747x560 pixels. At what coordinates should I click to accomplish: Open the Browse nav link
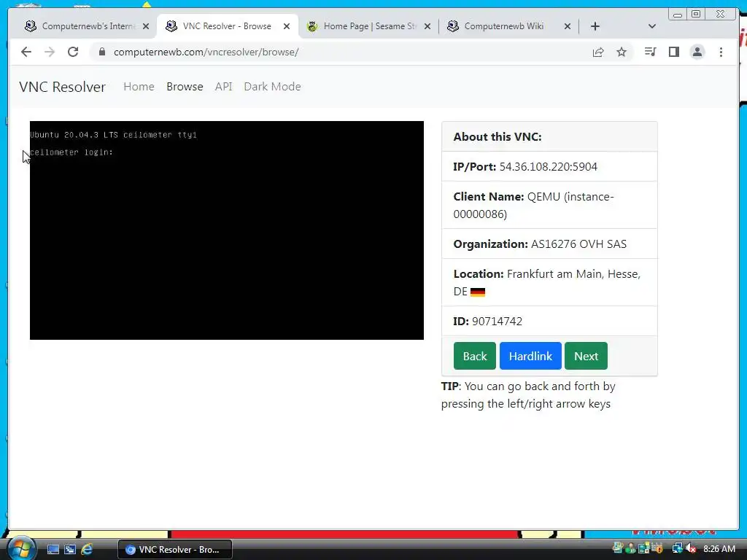[x=185, y=87]
